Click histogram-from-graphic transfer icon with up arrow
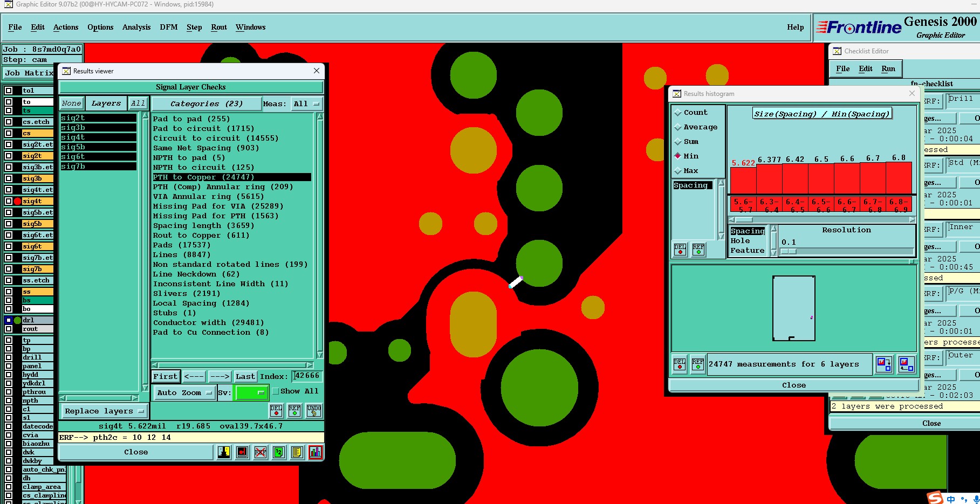 point(907,364)
